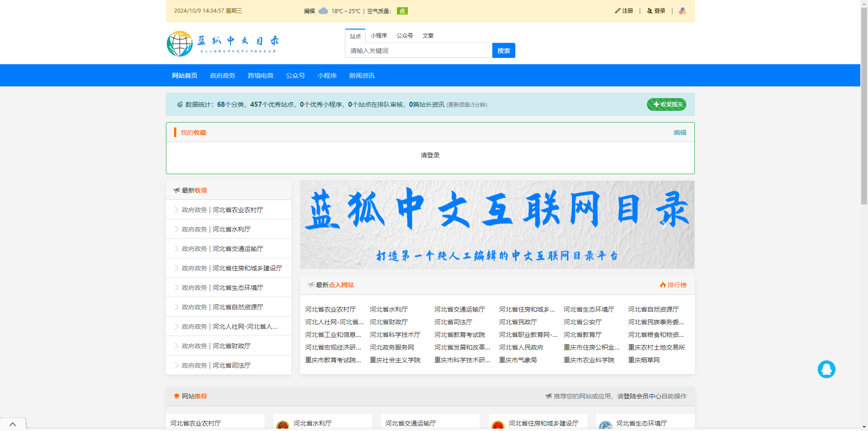This screenshot has width=868, height=431.
Task: Click 编辑 in the favorites panel
Action: coord(679,133)
